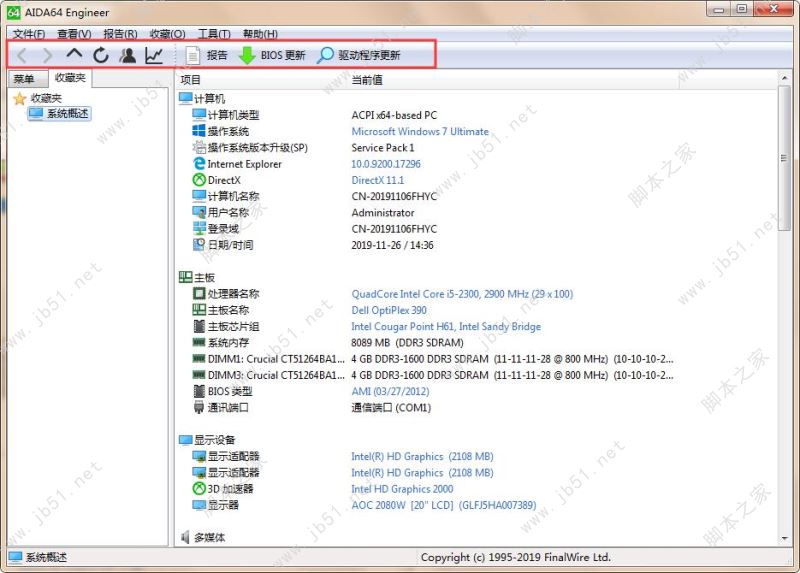The width and height of the screenshot is (800, 573).
Task: Click the 主板芯片组 chip icon
Action: pos(198,326)
